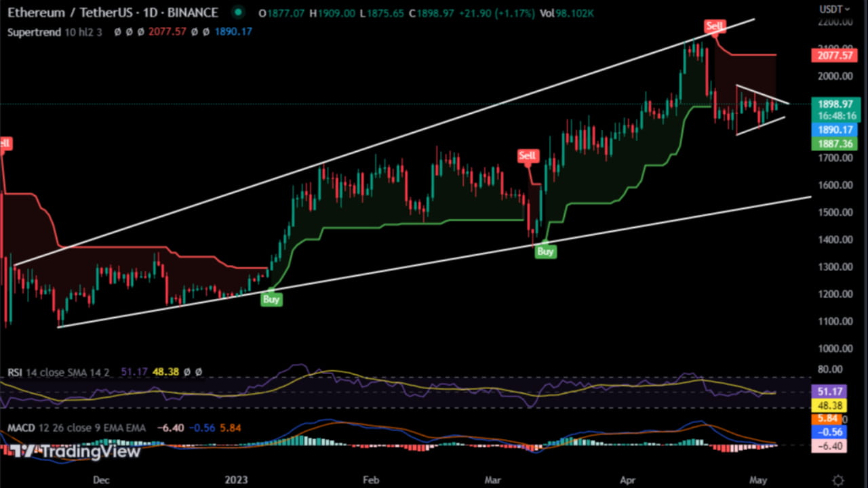Image resolution: width=868 pixels, height=488 pixels.
Task: Toggle the Ø visibility icon in the RSI legend
Action: 188,371
